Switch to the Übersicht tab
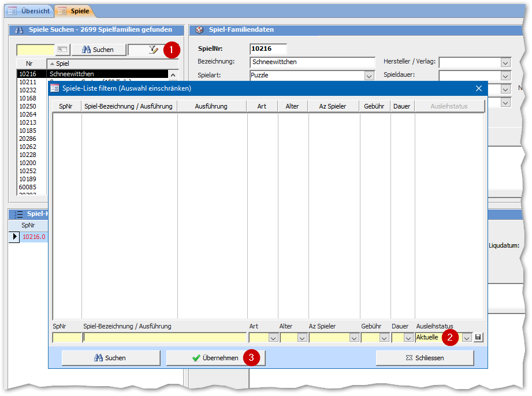 pyautogui.click(x=29, y=11)
